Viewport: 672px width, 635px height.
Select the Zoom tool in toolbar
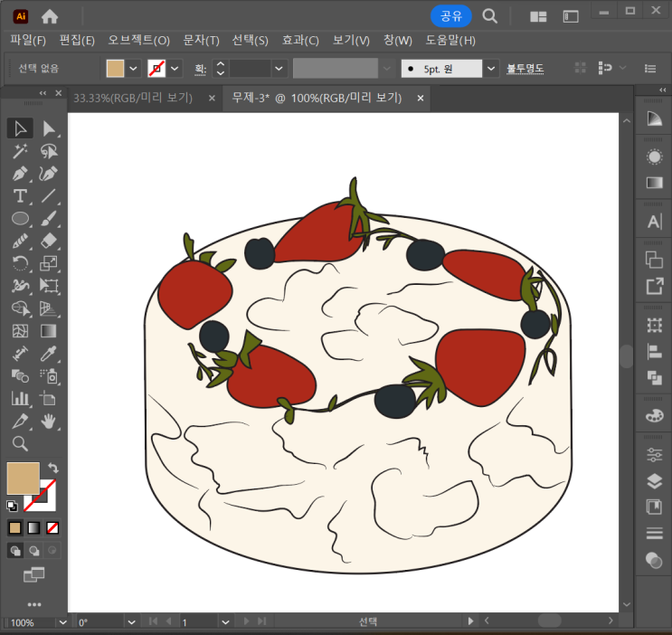(20, 443)
